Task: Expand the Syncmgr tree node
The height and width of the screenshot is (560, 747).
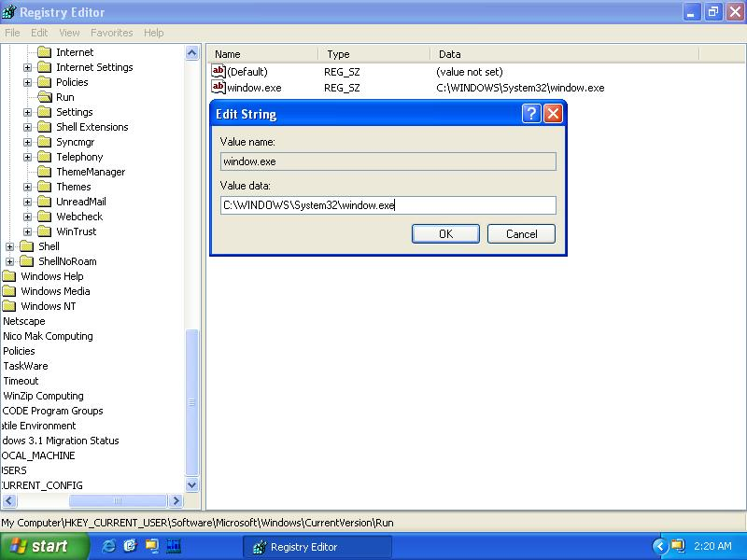Action: (x=27, y=143)
